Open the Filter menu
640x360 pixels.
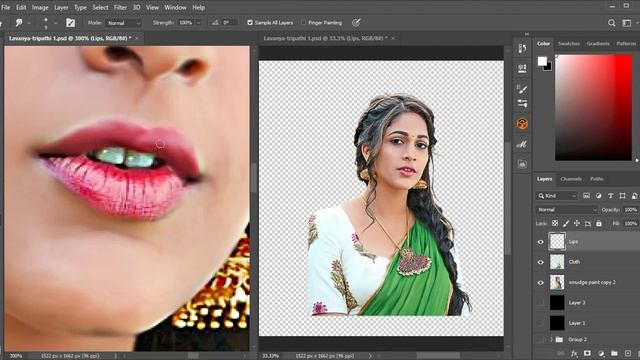[120, 7]
